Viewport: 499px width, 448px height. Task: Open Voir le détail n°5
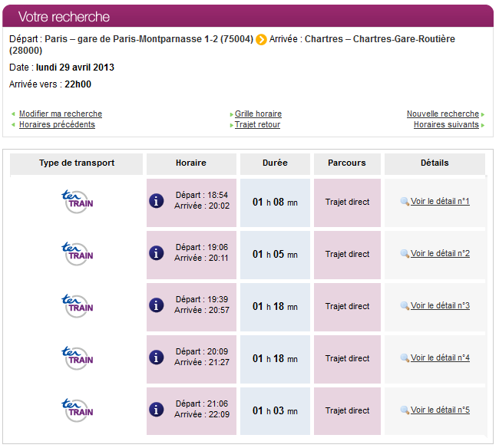(x=440, y=410)
